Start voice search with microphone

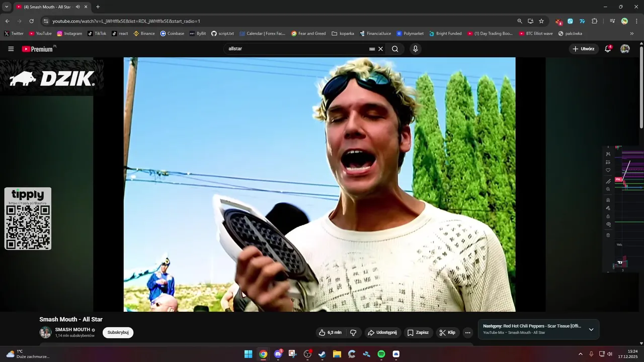pyautogui.click(x=415, y=49)
